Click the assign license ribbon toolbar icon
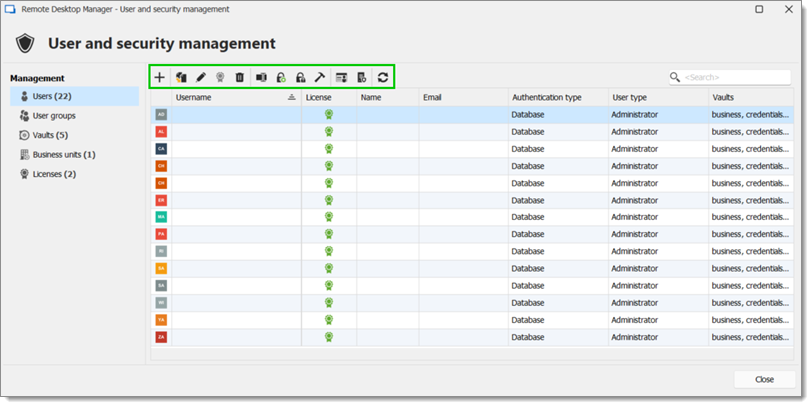Screen dimensions: 812x407 220,77
